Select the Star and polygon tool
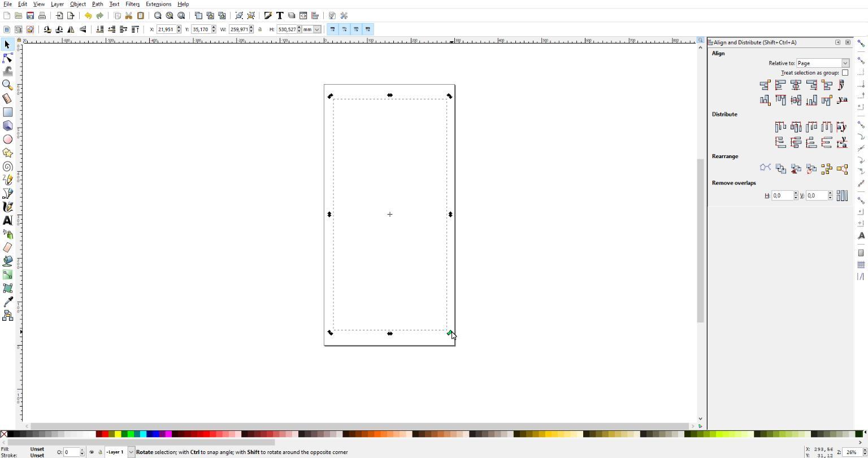868x458 pixels. pyautogui.click(x=7, y=152)
